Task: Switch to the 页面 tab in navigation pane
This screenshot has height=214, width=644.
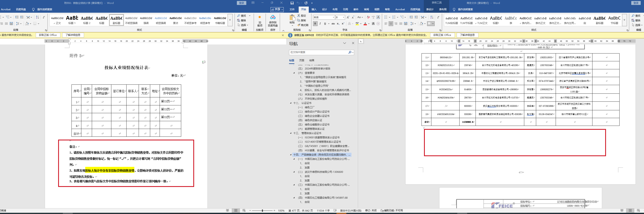Action: click(x=302, y=60)
